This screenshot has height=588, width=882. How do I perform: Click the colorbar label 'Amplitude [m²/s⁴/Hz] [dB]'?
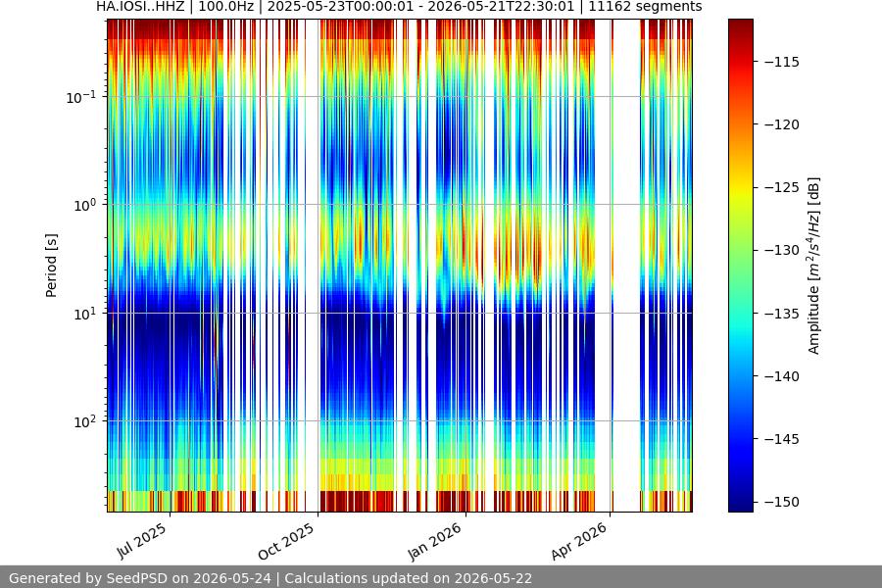pyautogui.click(x=814, y=266)
